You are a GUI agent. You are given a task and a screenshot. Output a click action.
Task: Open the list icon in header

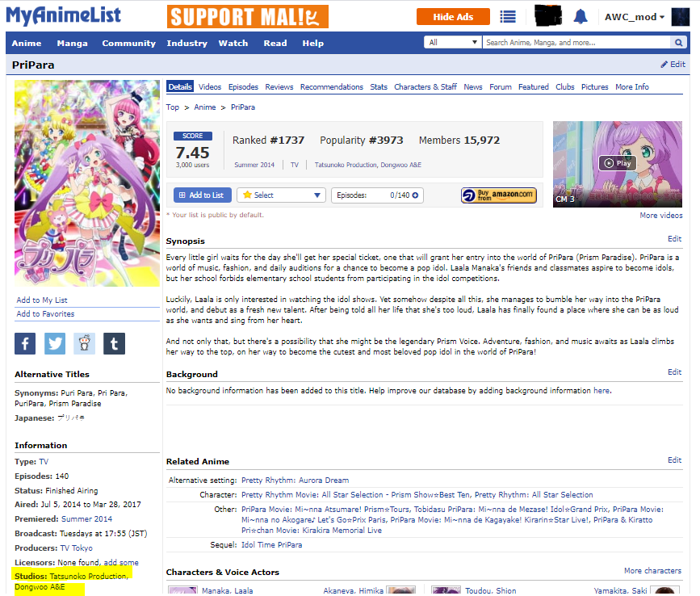click(x=508, y=17)
